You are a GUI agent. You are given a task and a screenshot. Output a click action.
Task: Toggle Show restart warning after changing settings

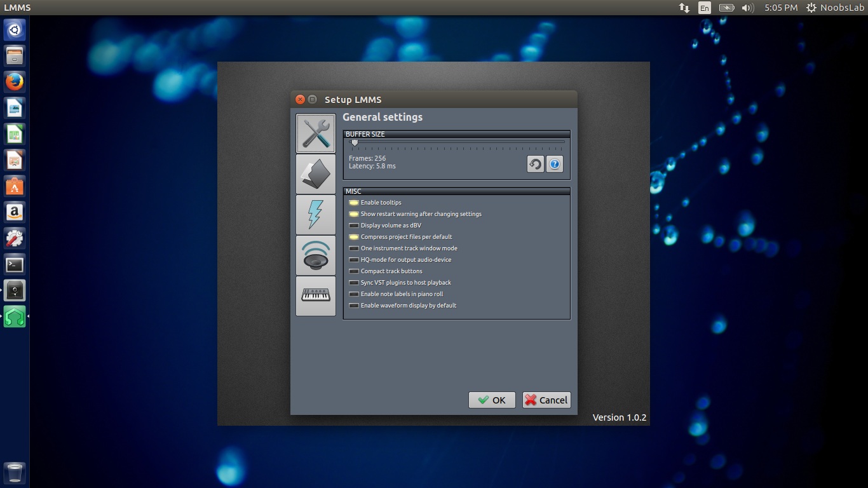pos(416,214)
